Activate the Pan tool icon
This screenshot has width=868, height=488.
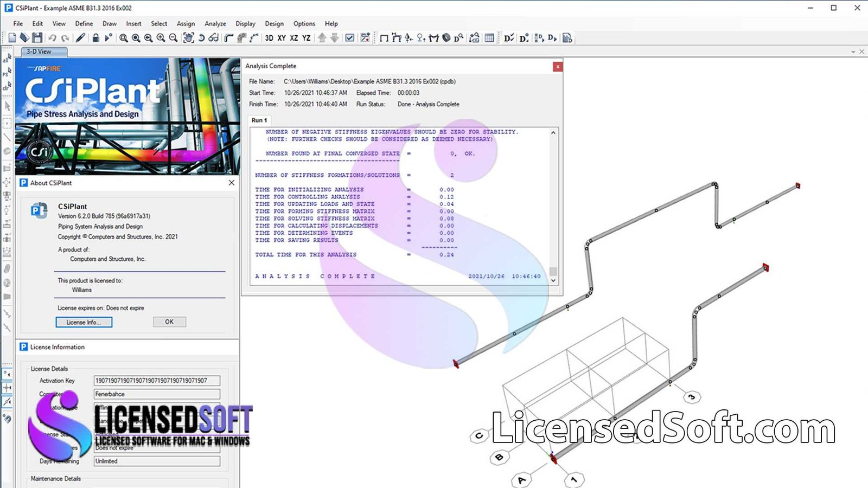(188, 38)
